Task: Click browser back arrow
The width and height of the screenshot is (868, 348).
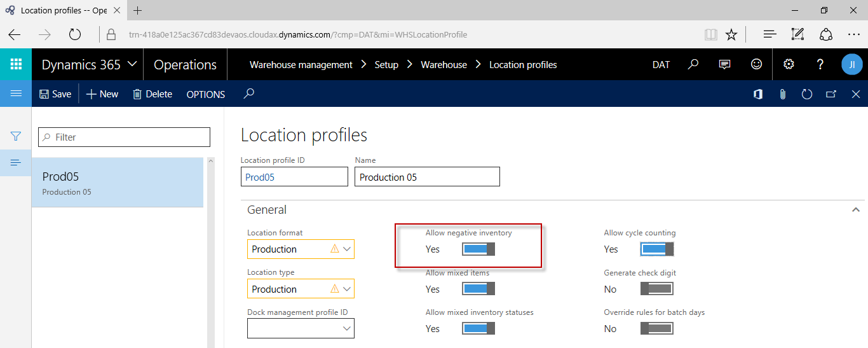Action: coord(14,34)
